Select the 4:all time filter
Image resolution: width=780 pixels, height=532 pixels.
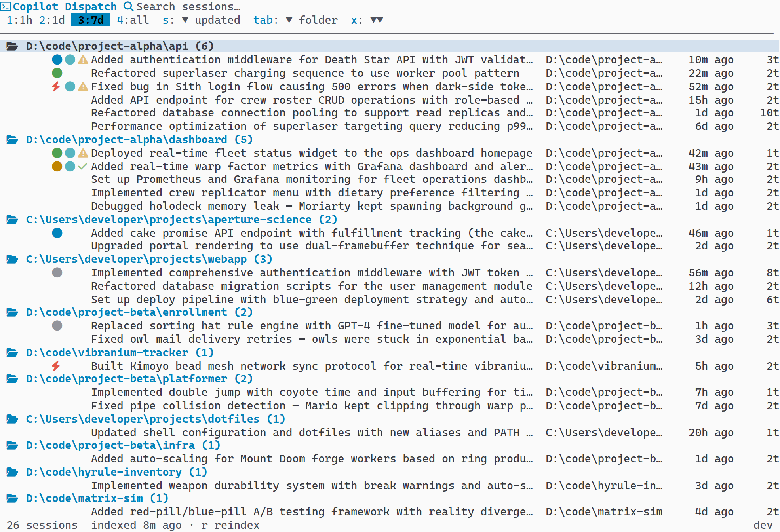point(133,20)
